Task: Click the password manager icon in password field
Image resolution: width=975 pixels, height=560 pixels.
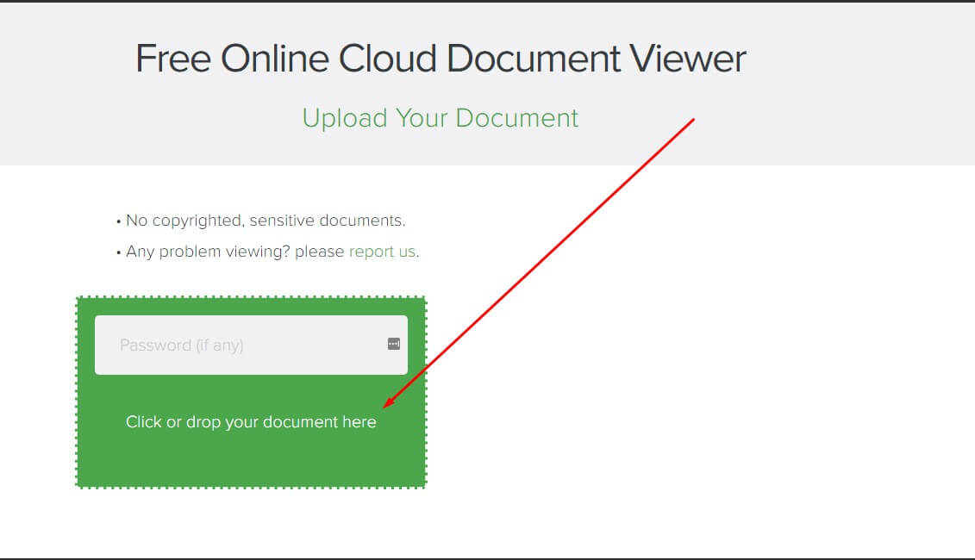Action: [x=394, y=345]
